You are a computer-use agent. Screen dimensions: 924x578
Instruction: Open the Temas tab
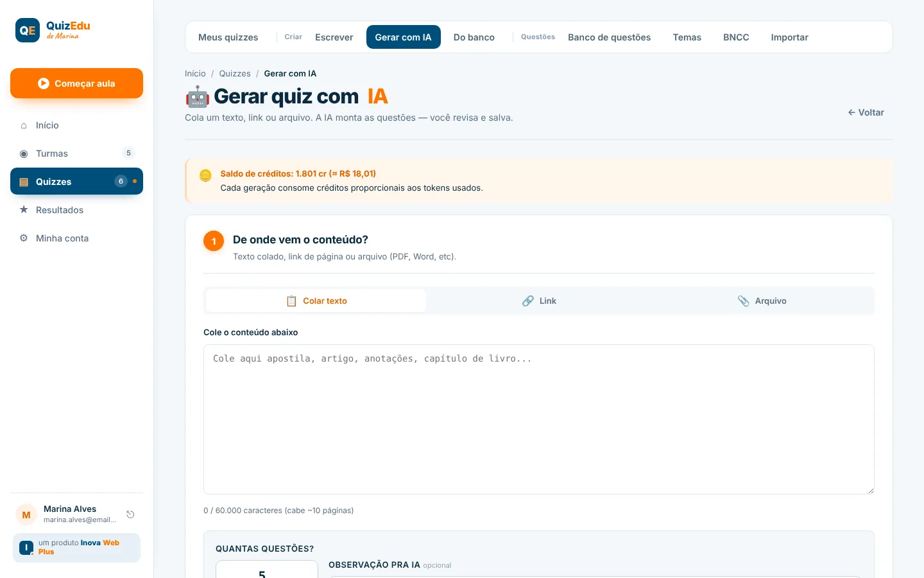pyautogui.click(x=687, y=37)
